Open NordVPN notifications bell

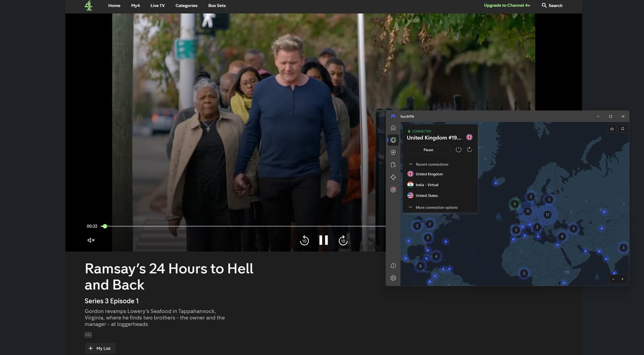click(x=623, y=129)
